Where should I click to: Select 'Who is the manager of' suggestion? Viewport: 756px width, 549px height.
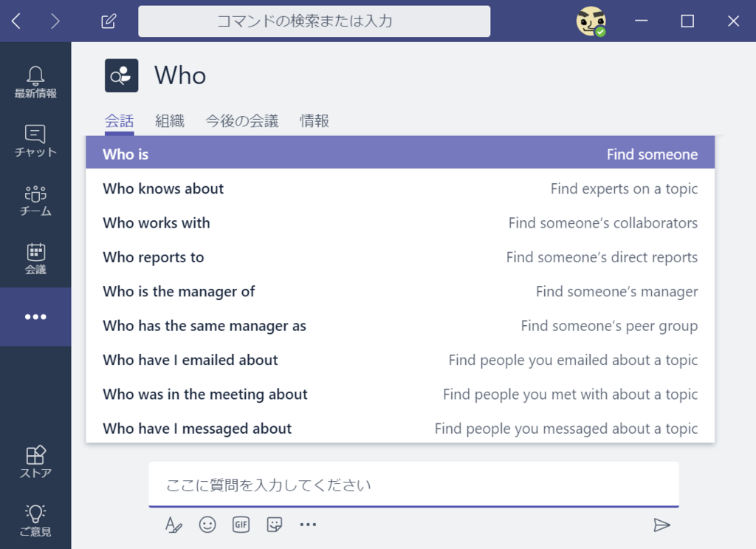tap(400, 291)
